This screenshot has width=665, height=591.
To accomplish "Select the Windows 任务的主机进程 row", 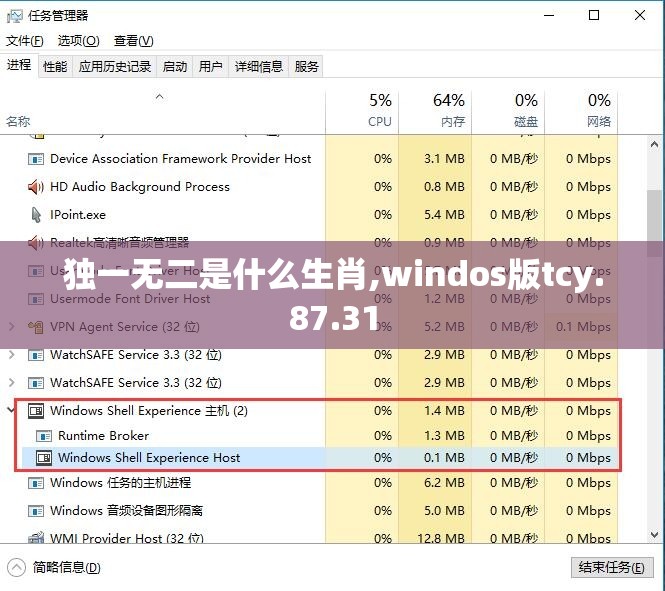I will 309,483.
